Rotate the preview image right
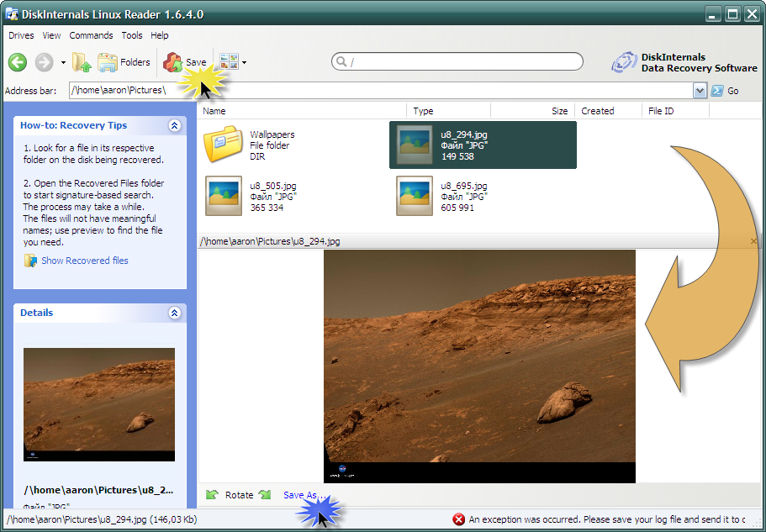This screenshot has width=766, height=532. [265, 495]
